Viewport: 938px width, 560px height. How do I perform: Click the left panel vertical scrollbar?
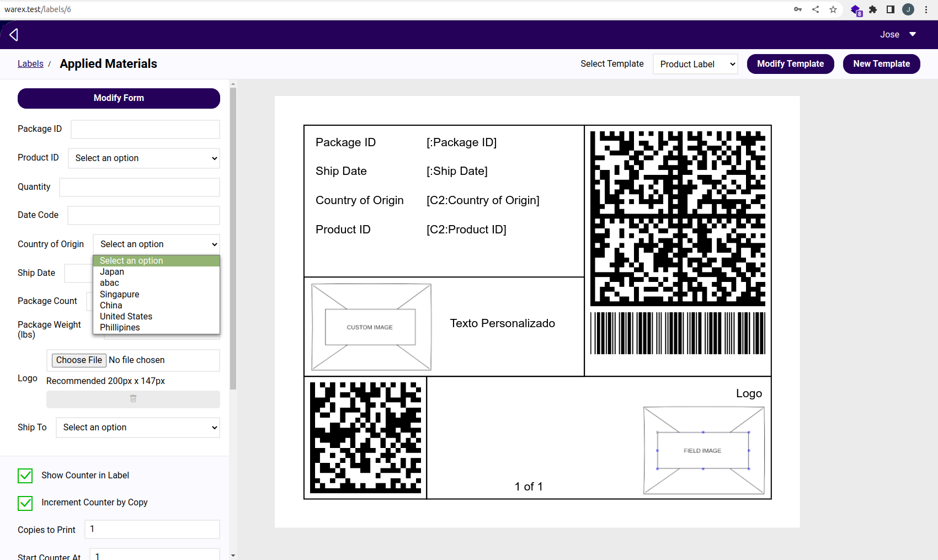coord(233,237)
